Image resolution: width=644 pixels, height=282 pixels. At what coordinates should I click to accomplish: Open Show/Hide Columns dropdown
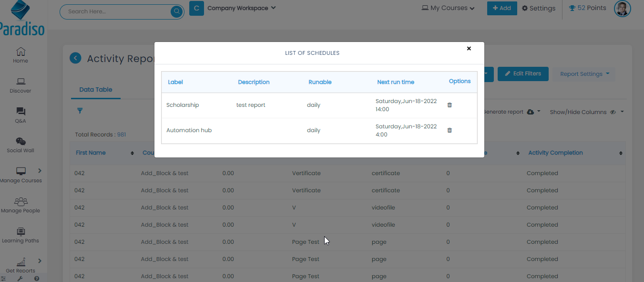(x=586, y=112)
